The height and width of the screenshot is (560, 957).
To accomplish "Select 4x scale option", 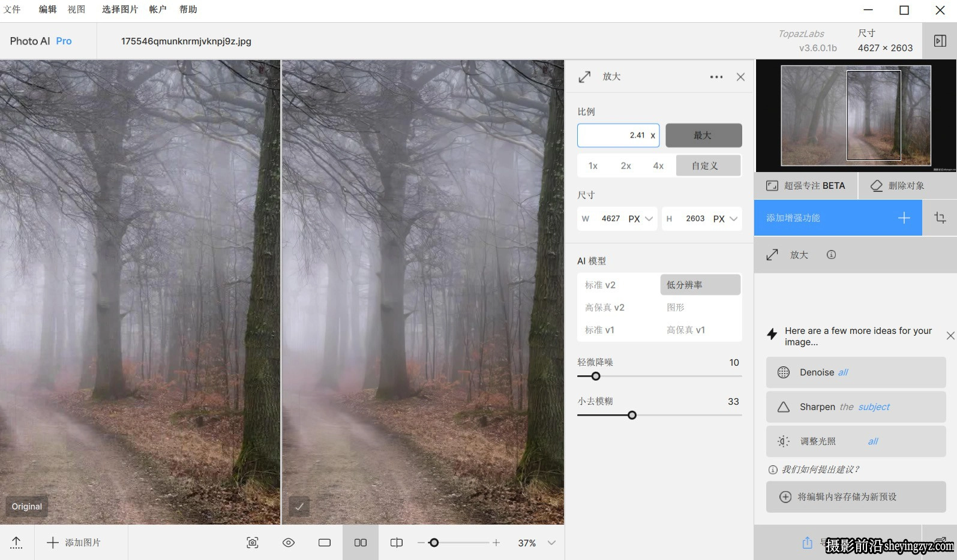I will pyautogui.click(x=658, y=166).
